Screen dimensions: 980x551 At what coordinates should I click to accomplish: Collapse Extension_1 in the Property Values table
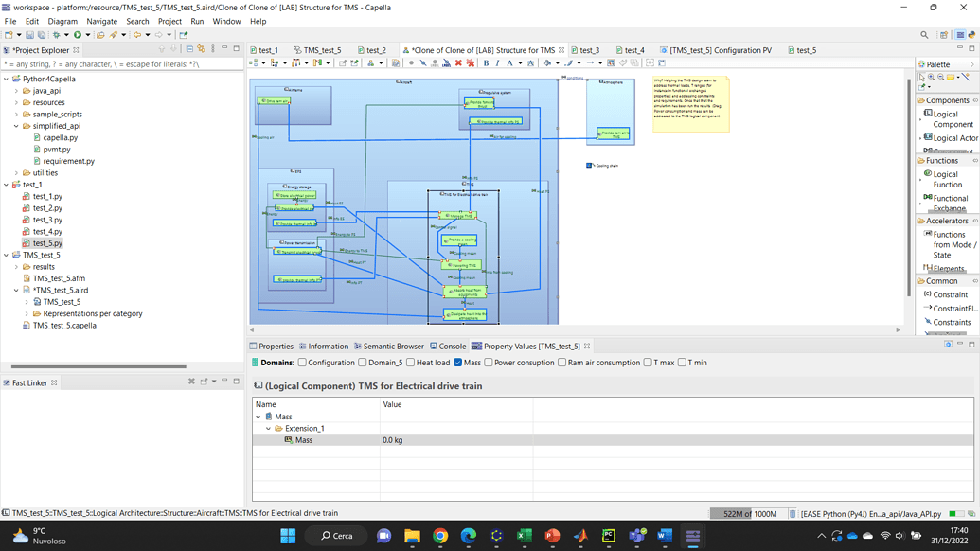[x=267, y=427]
